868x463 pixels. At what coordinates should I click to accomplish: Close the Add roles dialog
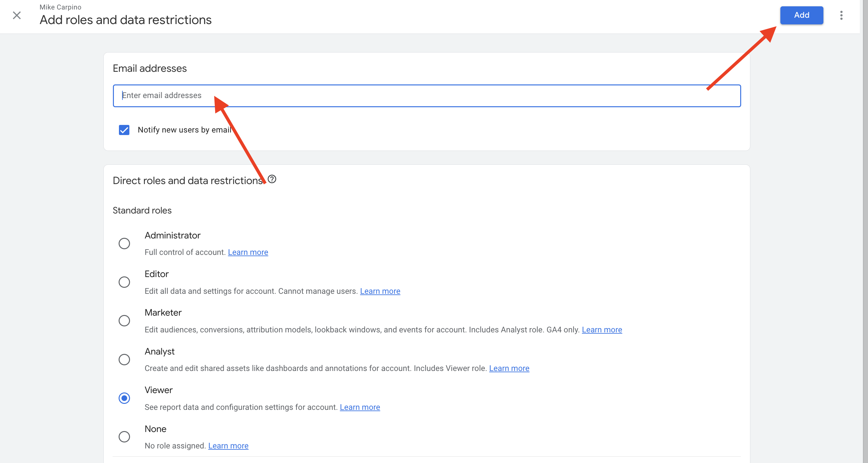point(16,15)
